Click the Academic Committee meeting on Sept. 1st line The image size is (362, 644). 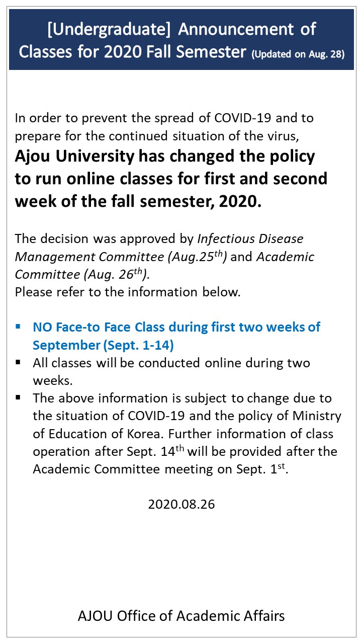tap(160, 469)
